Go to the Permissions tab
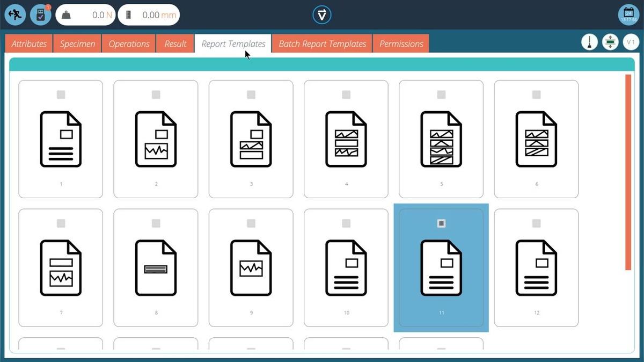The width and height of the screenshot is (644, 362). tap(401, 44)
